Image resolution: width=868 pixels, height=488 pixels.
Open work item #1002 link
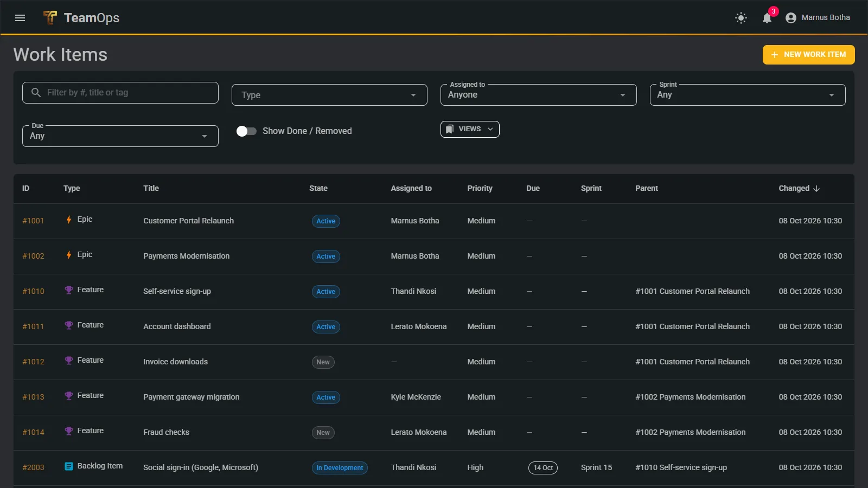pos(33,256)
